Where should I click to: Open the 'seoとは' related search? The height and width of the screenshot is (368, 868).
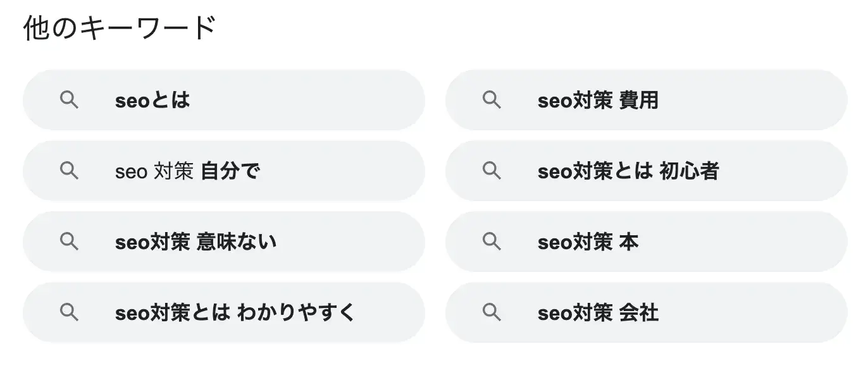coord(224,100)
